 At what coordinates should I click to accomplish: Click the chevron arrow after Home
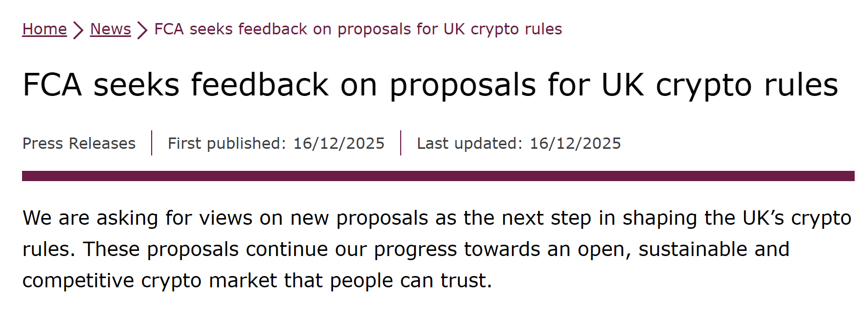click(78, 30)
